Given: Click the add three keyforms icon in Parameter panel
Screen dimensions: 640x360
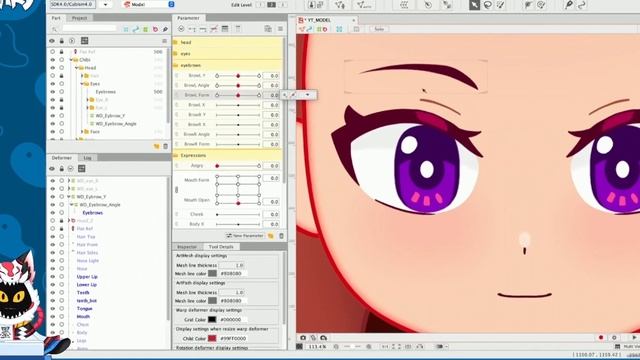Looking at the screenshot, I should [x=203, y=29].
